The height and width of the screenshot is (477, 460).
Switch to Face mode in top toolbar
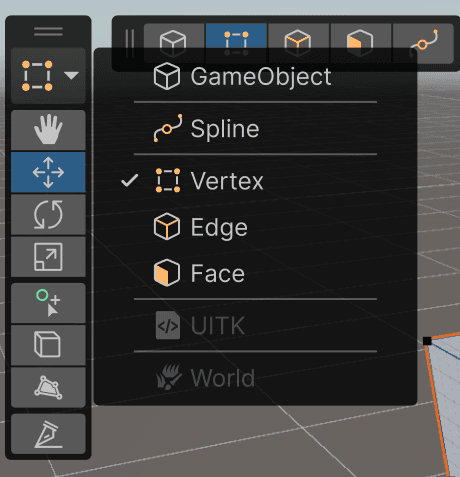click(360, 43)
